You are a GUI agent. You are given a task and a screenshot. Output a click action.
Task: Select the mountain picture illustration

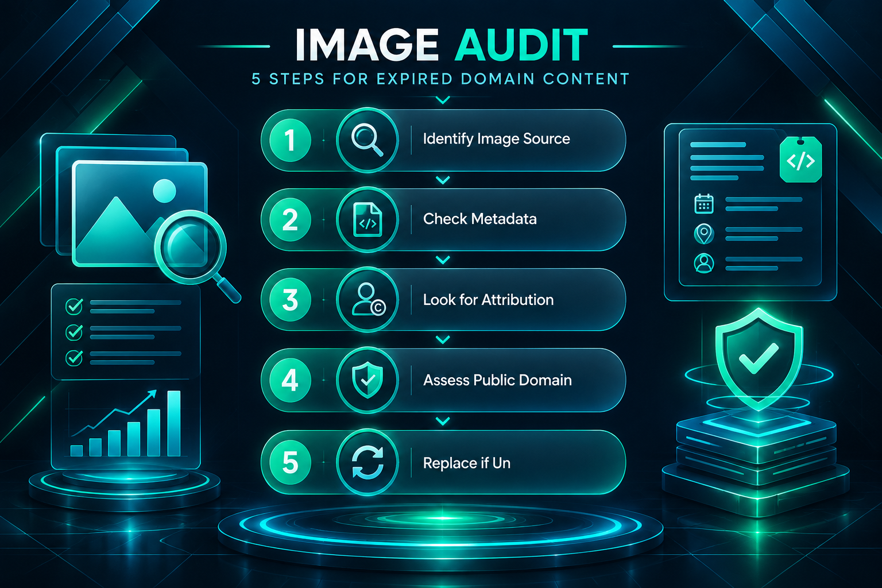140,214
